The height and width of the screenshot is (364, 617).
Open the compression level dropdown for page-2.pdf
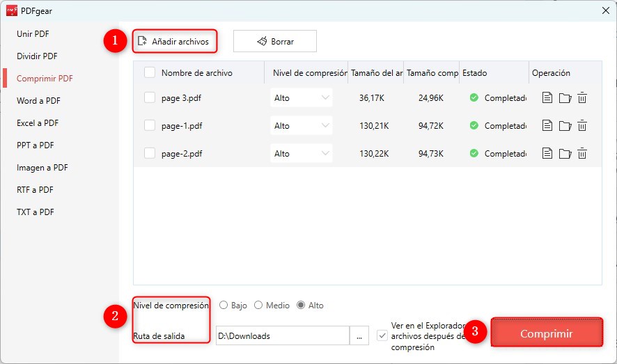(x=301, y=154)
